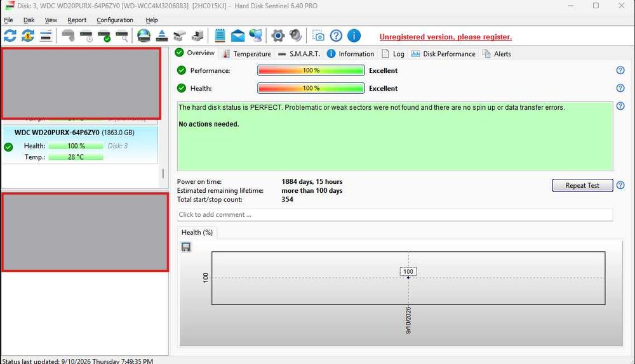
Task: Click the left panel vertical scrollbar
Action: pyautogui.click(x=163, y=174)
